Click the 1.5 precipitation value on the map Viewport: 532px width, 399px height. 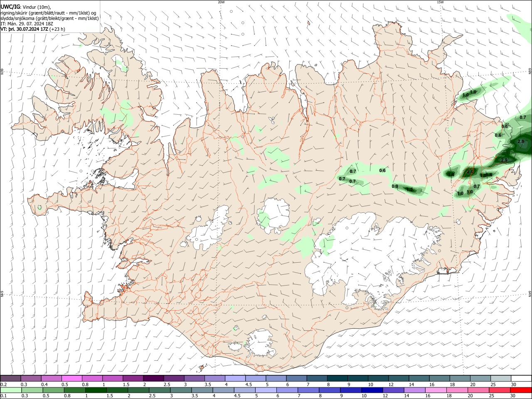(483, 175)
